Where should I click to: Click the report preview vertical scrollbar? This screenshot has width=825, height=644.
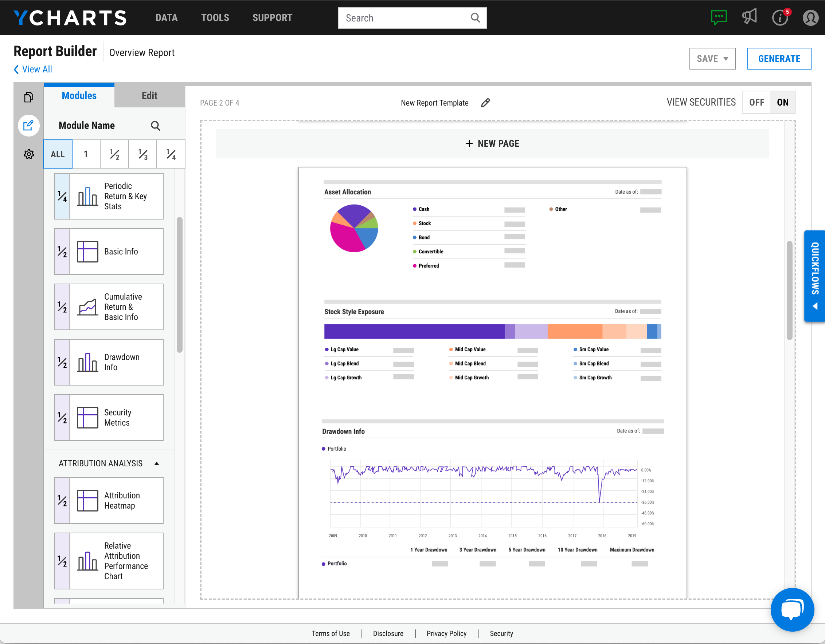pyautogui.click(x=789, y=291)
